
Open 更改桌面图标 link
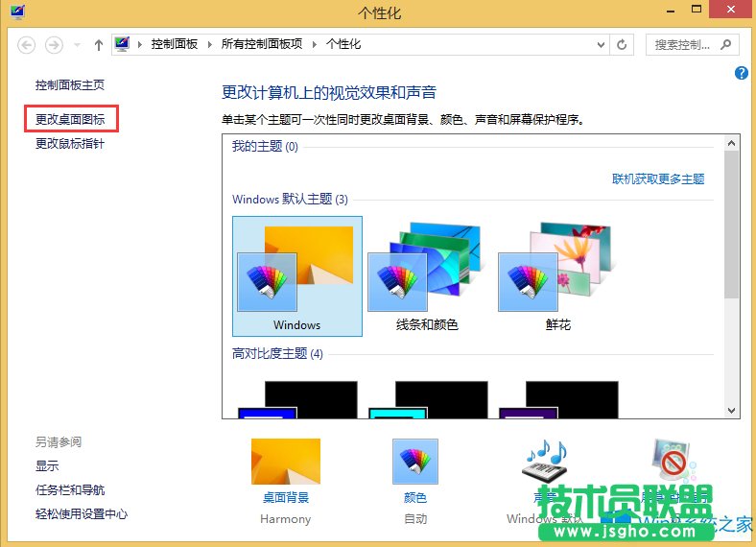(70, 119)
